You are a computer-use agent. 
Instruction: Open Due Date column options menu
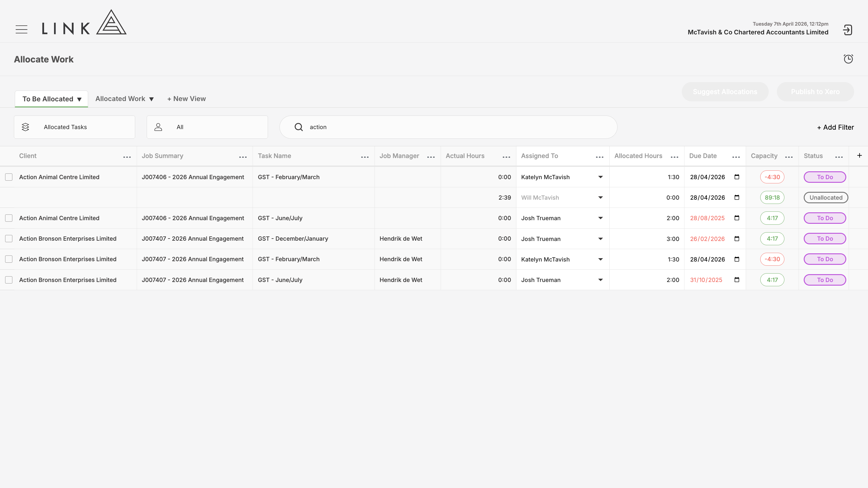(736, 157)
